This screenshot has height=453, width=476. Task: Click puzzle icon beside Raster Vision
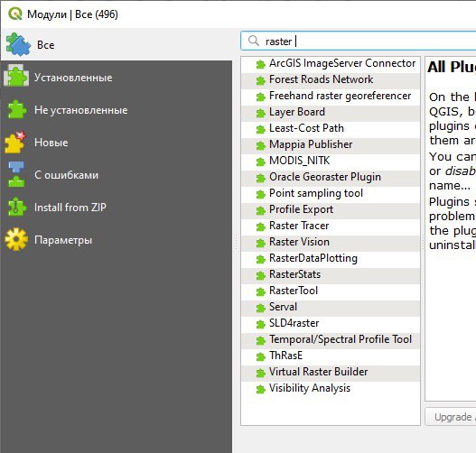260,243
